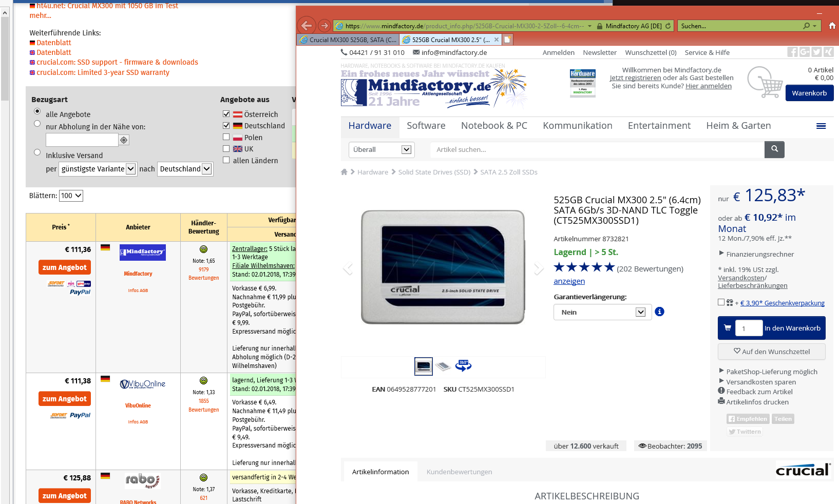Check the 'allen Ländern' checkbox

tap(226, 160)
